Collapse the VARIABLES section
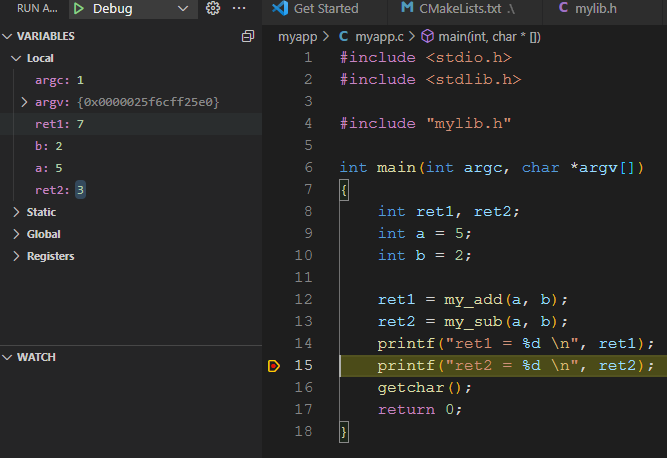667x458 pixels. 7,37
